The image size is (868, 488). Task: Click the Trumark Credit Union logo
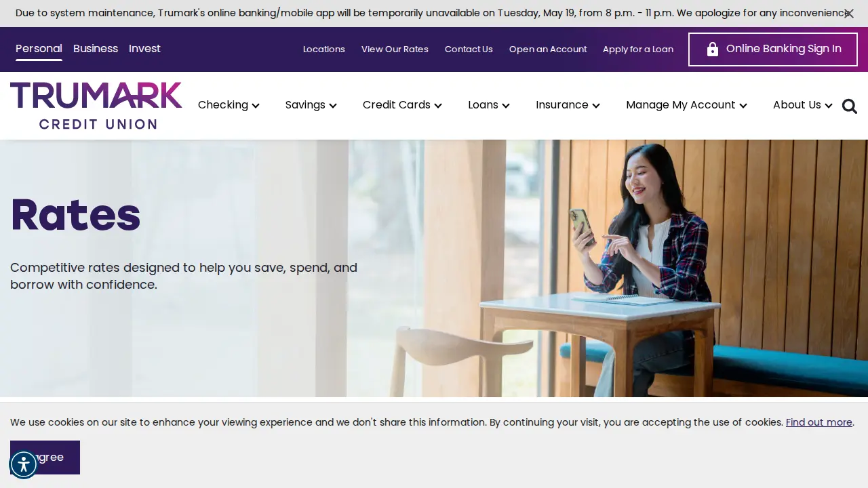tap(96, 106)
